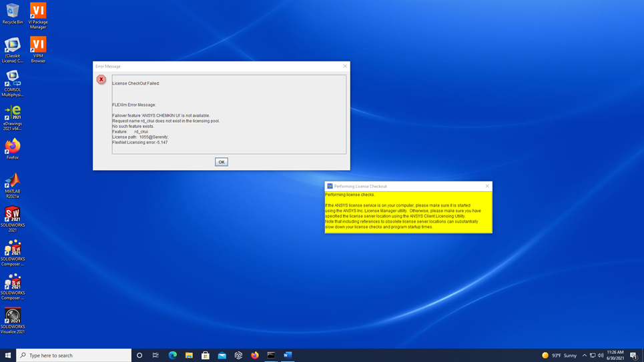The height and width of the screenshot is (362, 644).
Task: Switch to Microsoft Word in the taskbar
Action: click(288, 355)
